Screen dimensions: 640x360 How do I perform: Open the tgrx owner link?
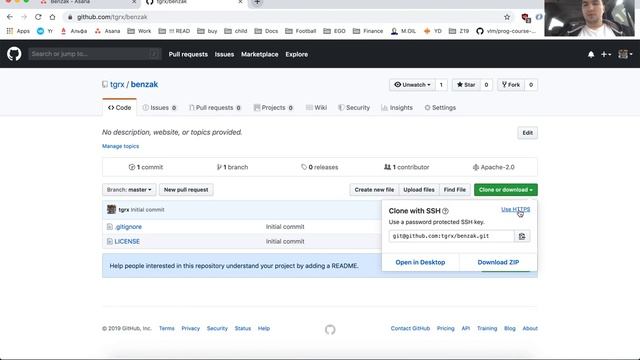(x=117, y=84)
